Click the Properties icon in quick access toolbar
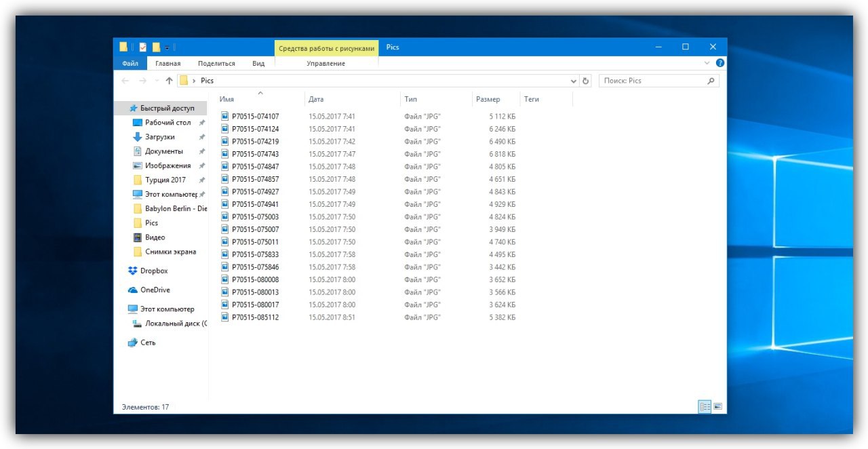Viewport: 868px width, 449px height. pos(142,47)
